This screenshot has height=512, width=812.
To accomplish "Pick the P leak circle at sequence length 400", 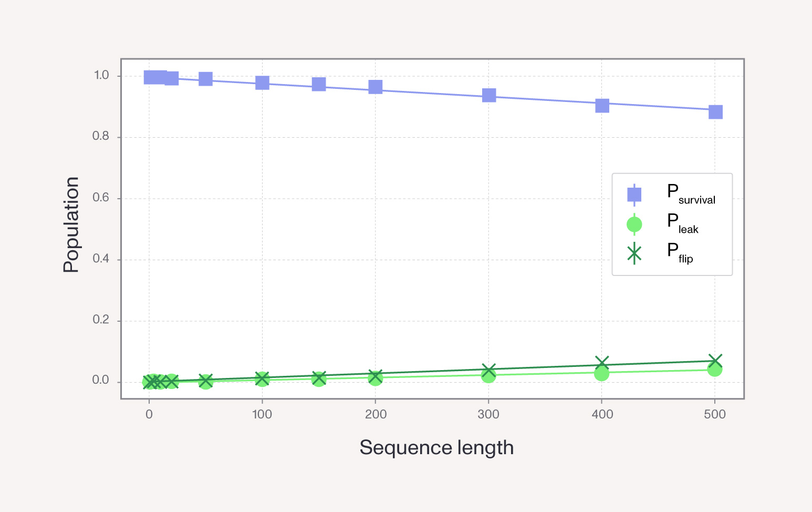I will point(601,374).
